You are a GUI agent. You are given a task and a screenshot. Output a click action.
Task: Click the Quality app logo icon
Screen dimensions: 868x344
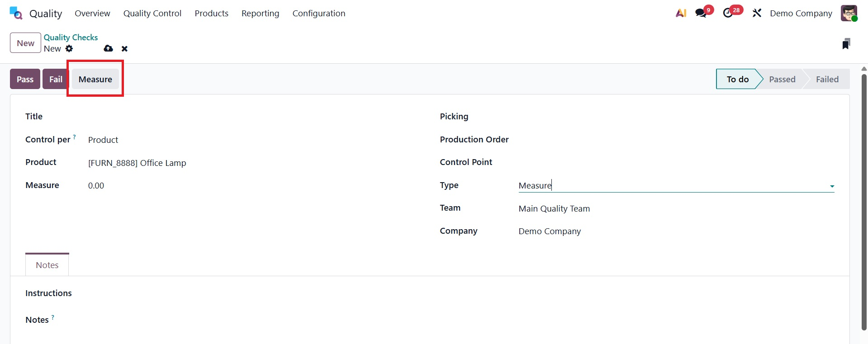[16, 13]
